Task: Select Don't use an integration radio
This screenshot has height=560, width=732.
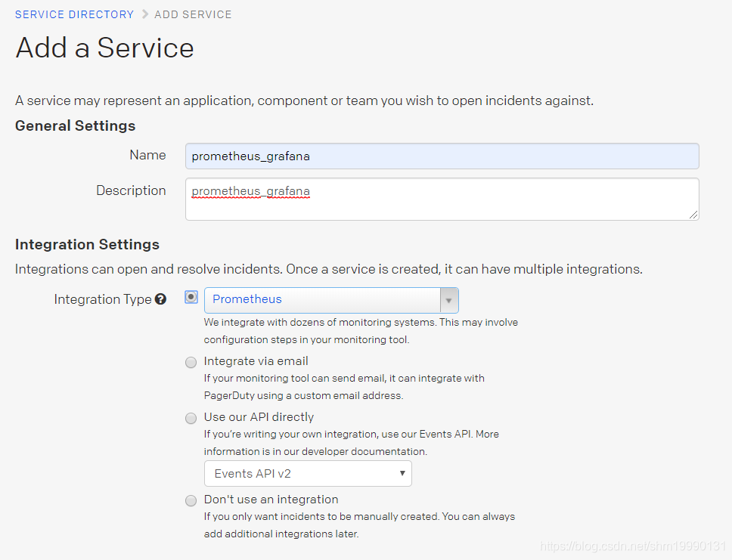Action: [x=191, y=501]
